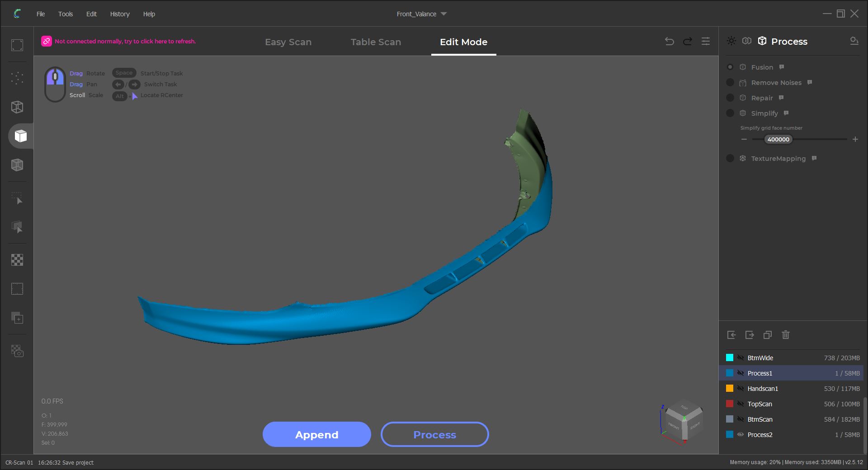Viewport: 868px width, 470px height.
Task: Click the pink connection refresh icon
Action: click(47, 41)
